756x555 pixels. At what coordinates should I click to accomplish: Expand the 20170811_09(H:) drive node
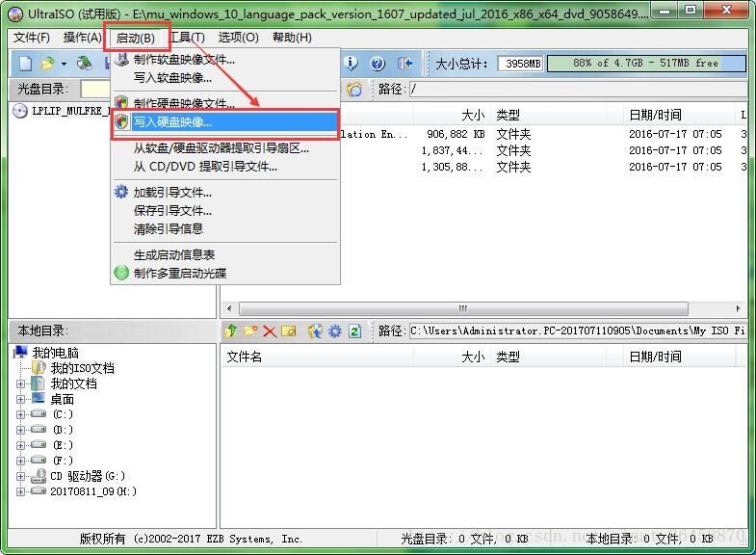click(20, 491)
